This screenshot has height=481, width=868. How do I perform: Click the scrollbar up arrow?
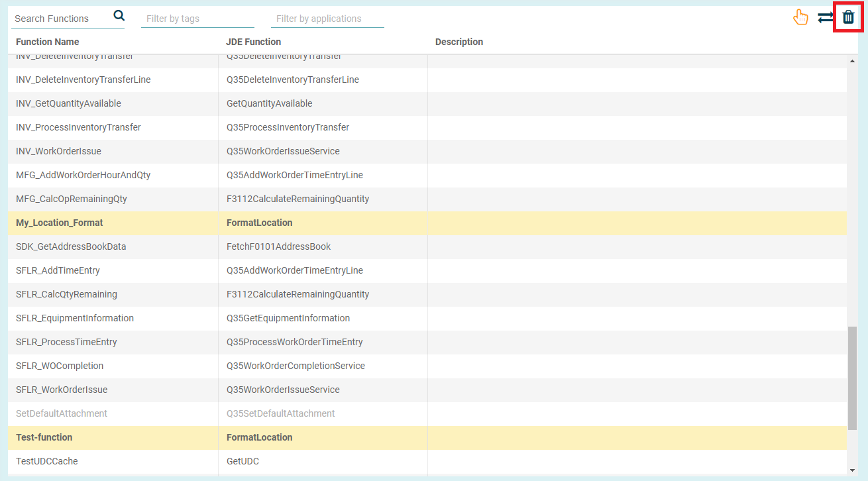(x=852, y=62)
